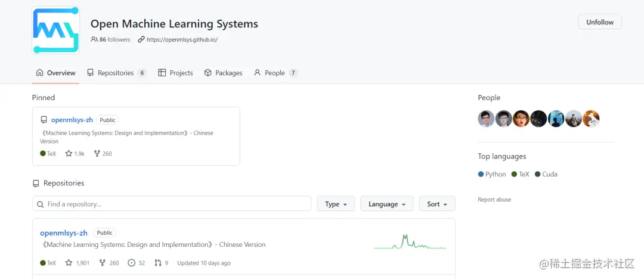Click the Unfollow button
Viewport: 644px width, 279px height.
[x=600, y=22]
